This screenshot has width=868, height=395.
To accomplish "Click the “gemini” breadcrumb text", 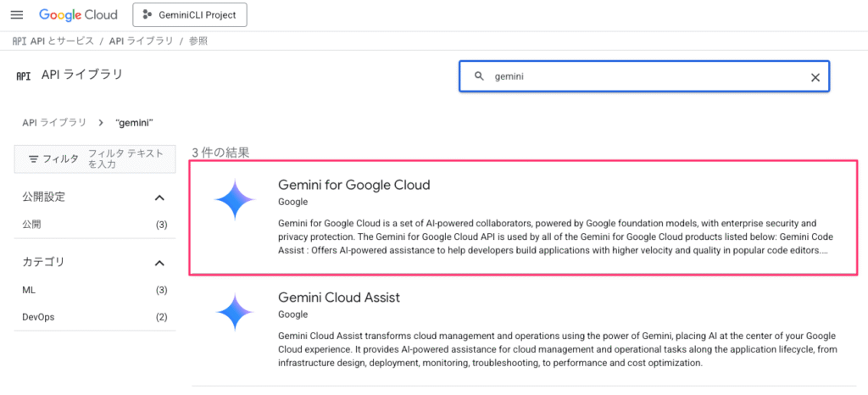I will 135,122.
